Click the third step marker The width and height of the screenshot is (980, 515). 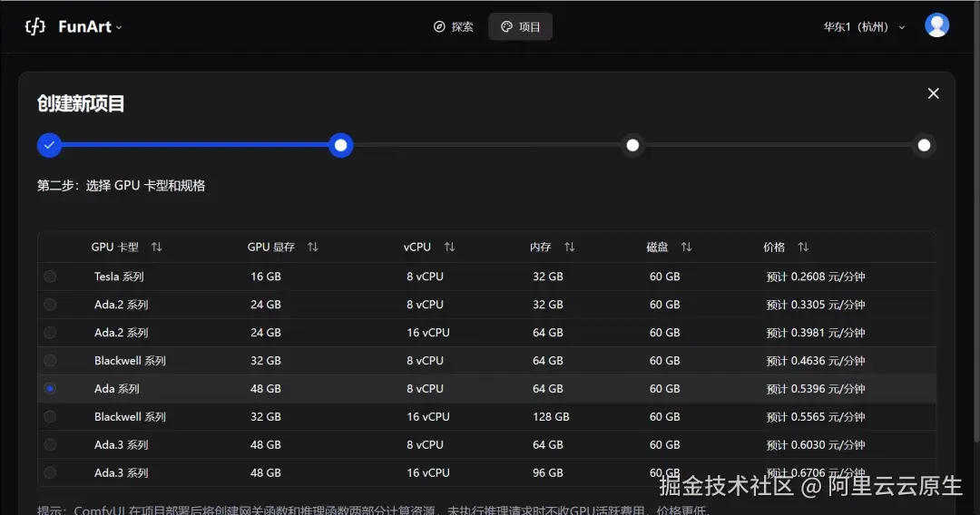point(632,145)
